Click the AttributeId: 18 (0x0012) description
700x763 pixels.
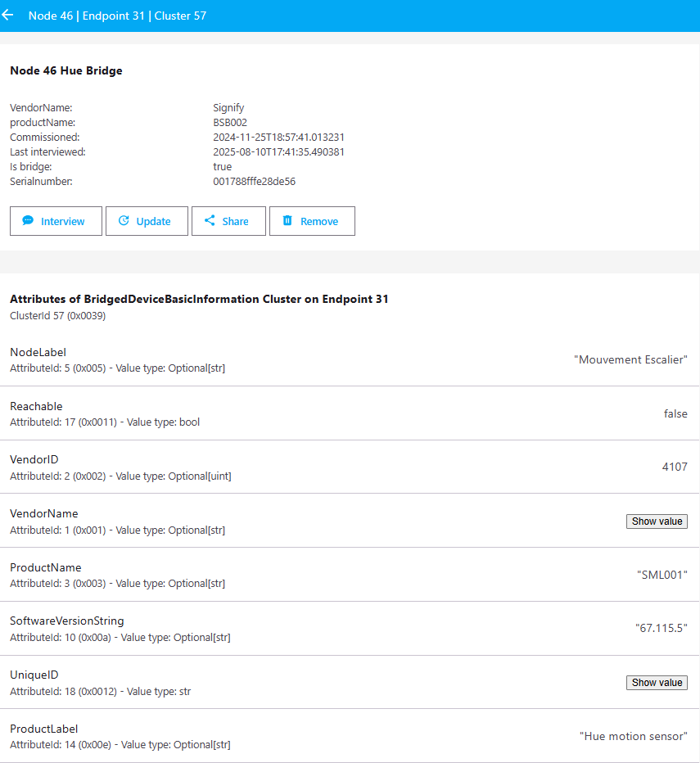click(100, 692)
